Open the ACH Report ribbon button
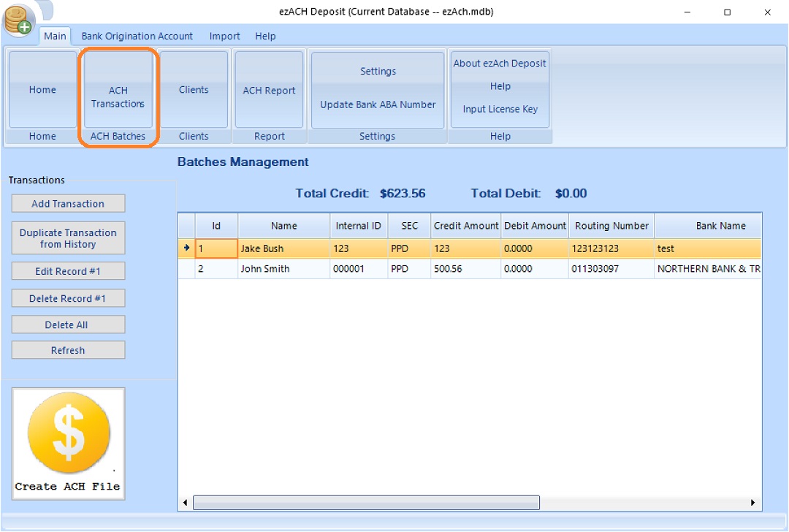 tap(269, 91)
